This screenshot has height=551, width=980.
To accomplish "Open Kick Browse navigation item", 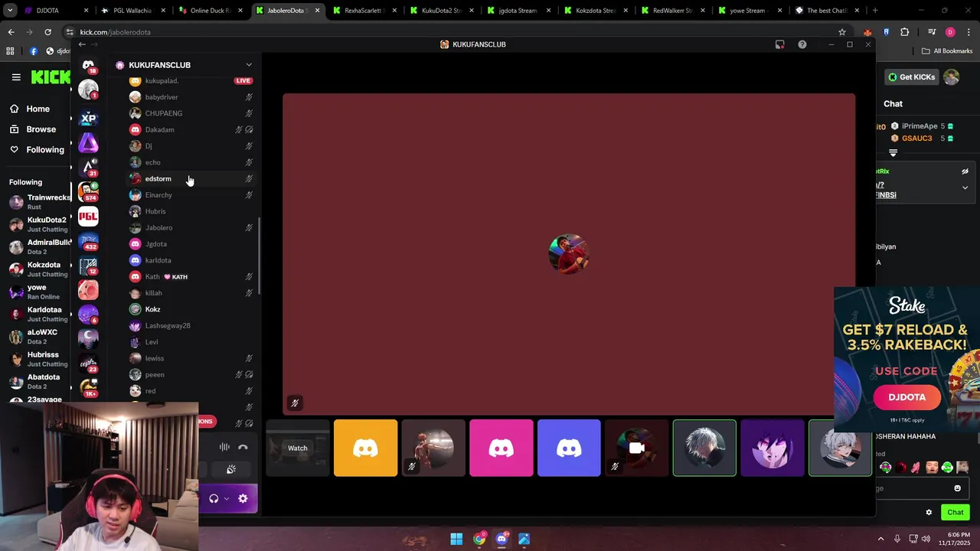I will [41, 129].
